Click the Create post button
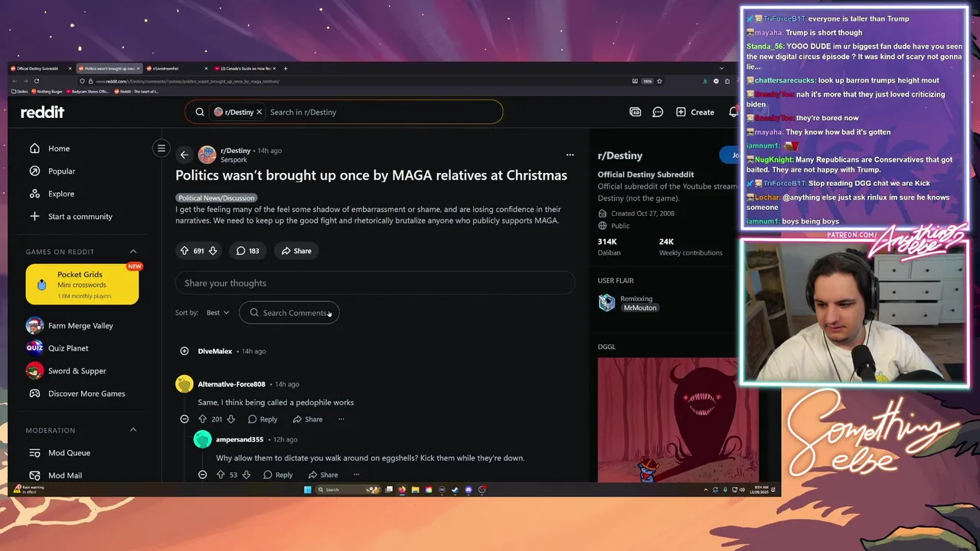 tap(695, 112)
